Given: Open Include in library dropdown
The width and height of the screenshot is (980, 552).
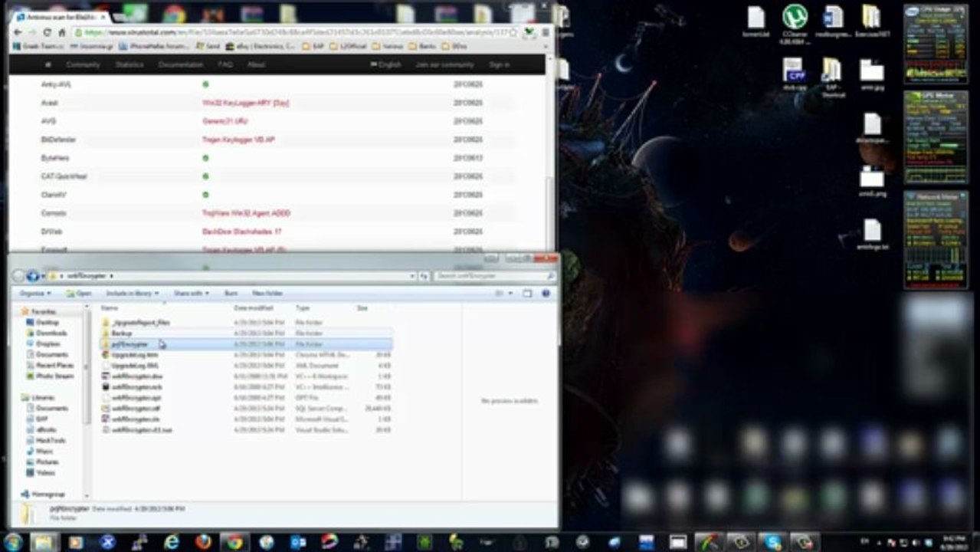Looking at the screenshot, I should 133,294.
